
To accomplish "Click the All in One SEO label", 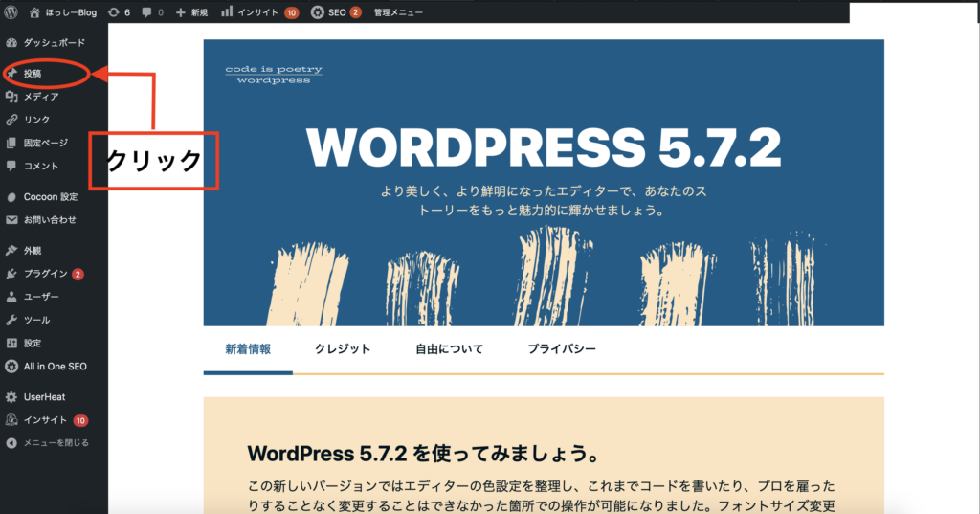I will [55, 367].
